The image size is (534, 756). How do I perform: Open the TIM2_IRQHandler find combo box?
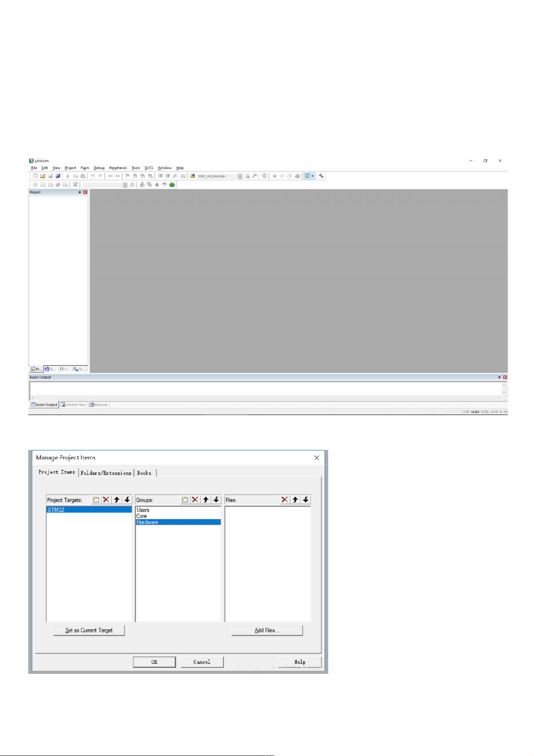pos(219,176)
